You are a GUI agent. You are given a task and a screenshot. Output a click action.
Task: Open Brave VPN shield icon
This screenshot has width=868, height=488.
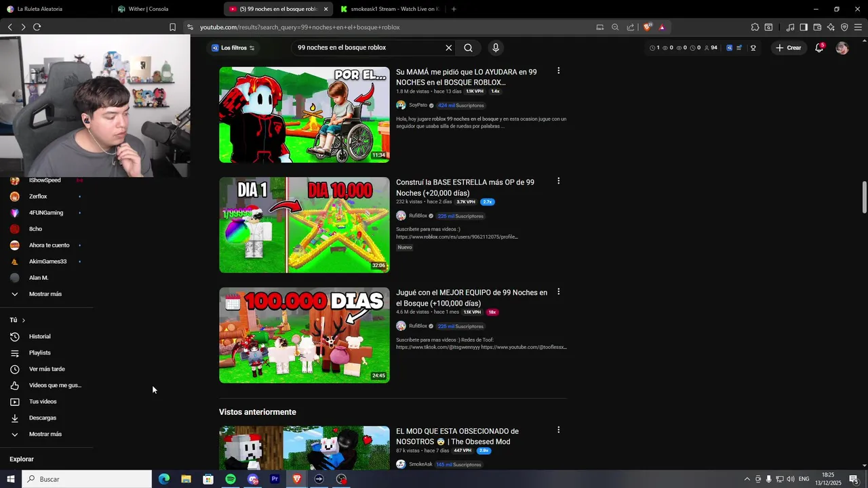tap(844, 27)
